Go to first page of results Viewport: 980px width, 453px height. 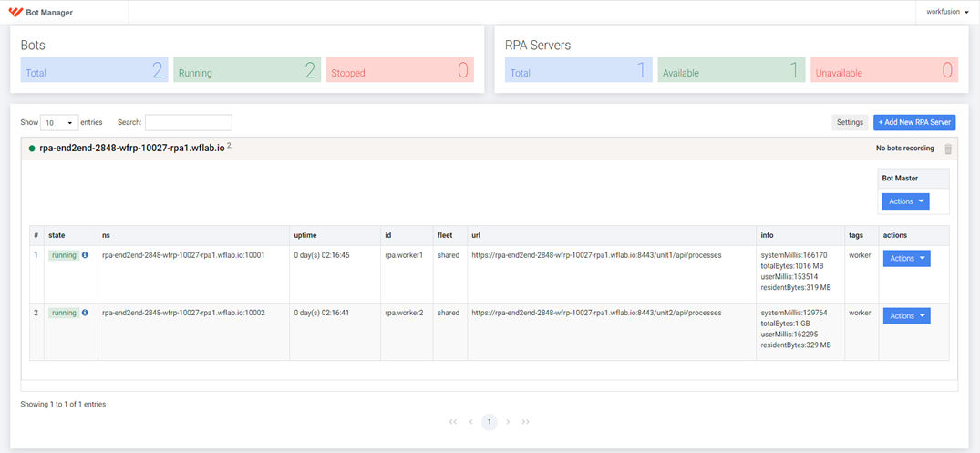(x=453, y=422)
